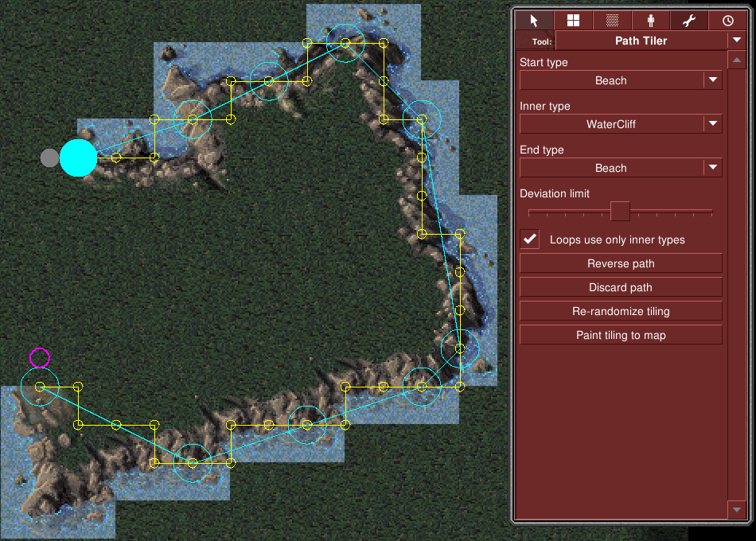Expand the End type Beach dropdown

point(711,167)
